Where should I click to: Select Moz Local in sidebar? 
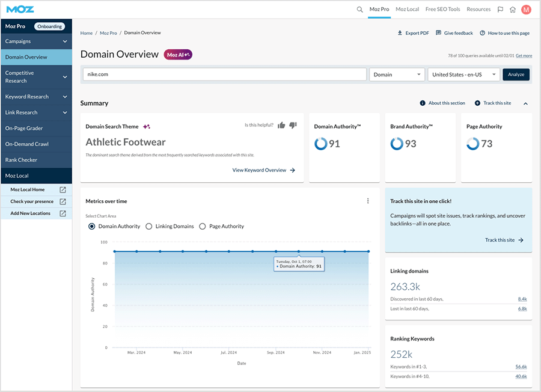pyautogui.click(x=36, y=176)
